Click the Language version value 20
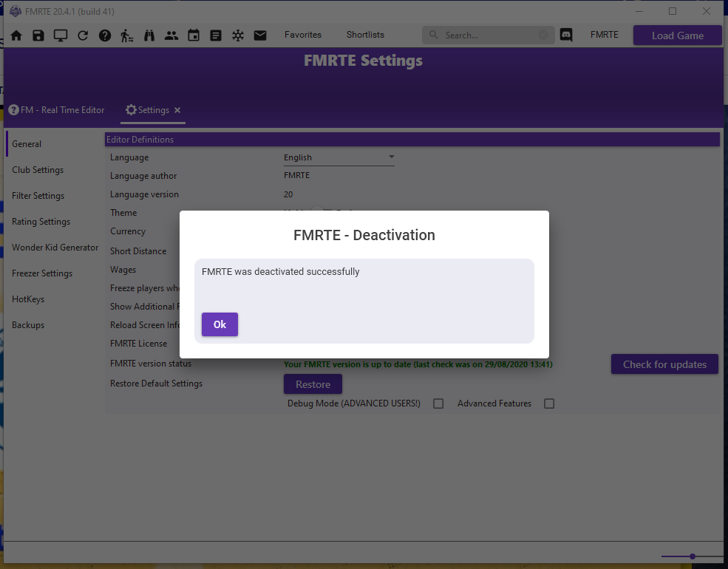The image size is (728, 569). point(288,194)
